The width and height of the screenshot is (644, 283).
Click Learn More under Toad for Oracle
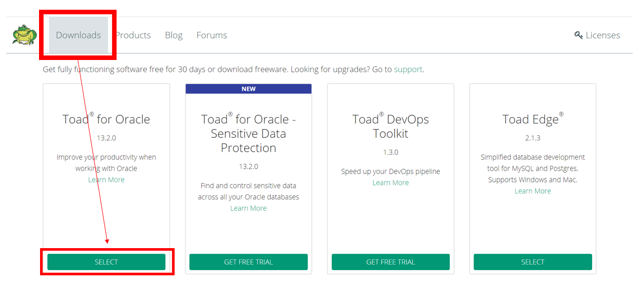(x=106, y=179)
